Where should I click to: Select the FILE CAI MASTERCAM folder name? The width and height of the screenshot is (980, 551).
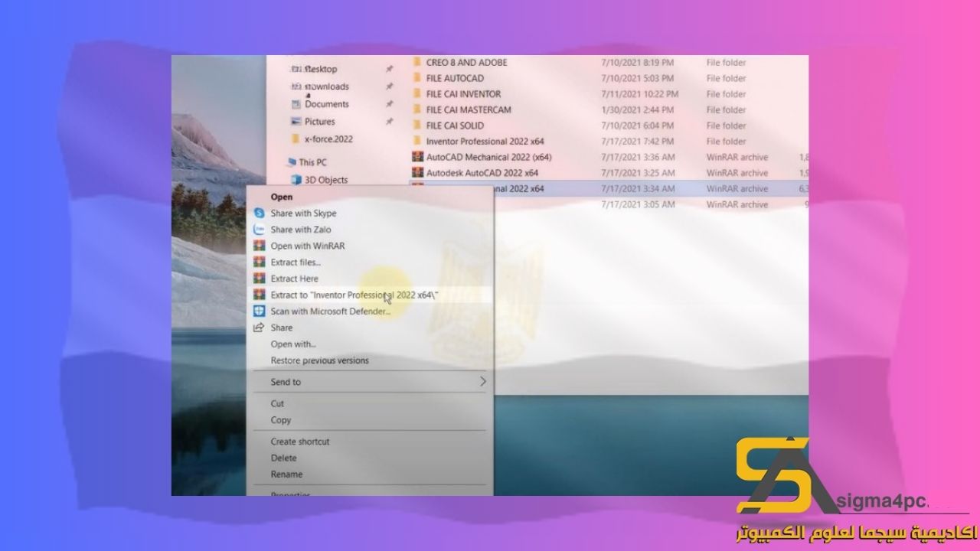469,109
